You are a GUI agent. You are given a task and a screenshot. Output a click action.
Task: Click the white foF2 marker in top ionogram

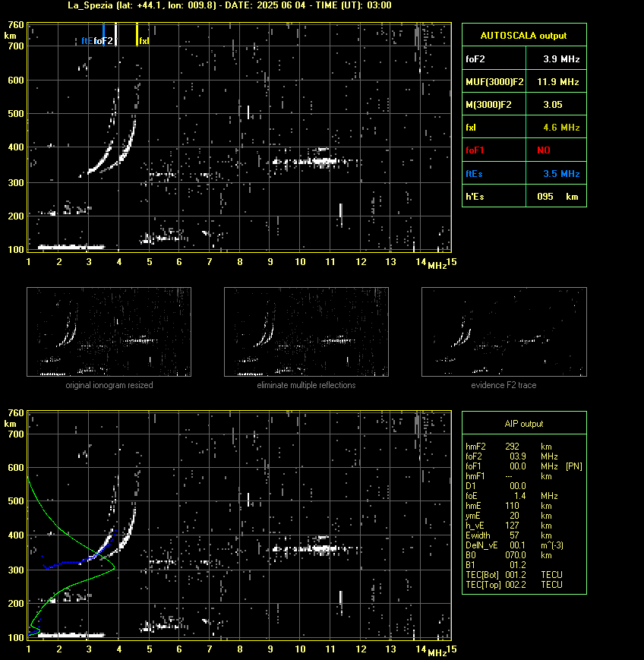[115, 34]
